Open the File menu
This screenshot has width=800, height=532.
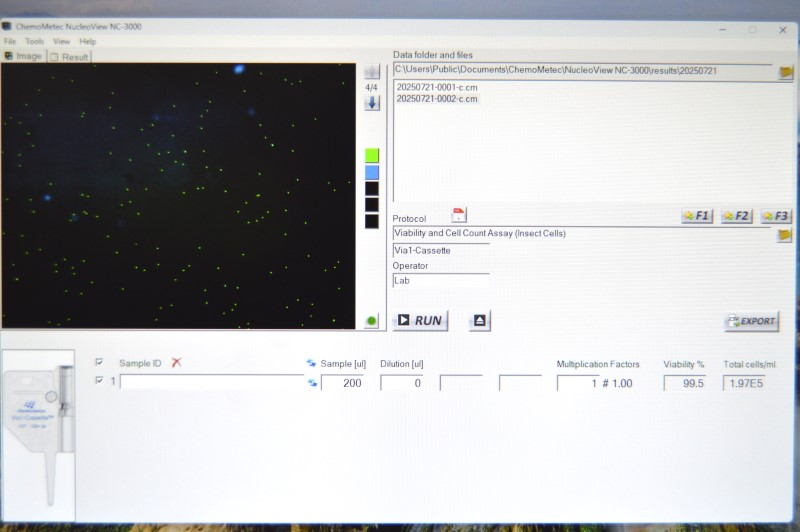[x=10, y=41]
